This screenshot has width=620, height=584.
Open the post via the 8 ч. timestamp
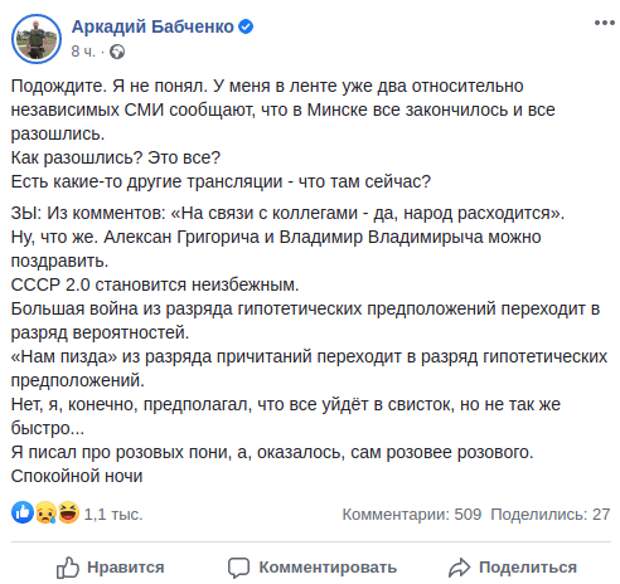[x=83, y=51]
